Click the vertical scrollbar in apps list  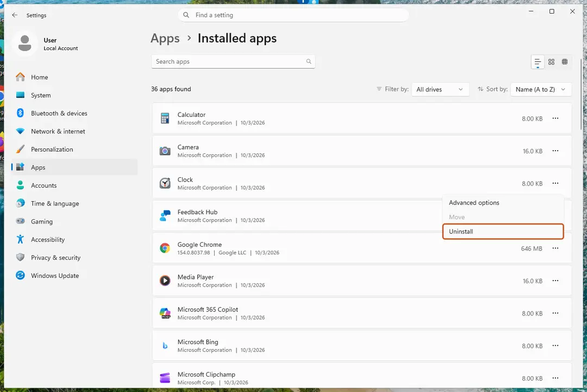point(581,94)
